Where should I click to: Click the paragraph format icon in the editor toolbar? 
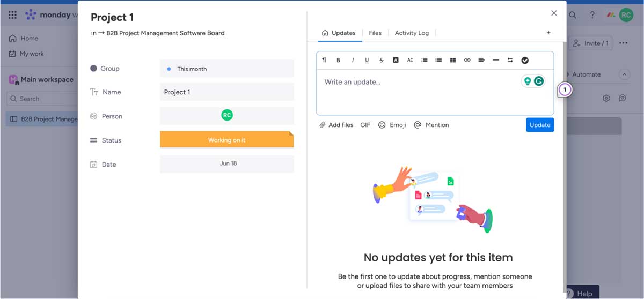coord(324,60)
